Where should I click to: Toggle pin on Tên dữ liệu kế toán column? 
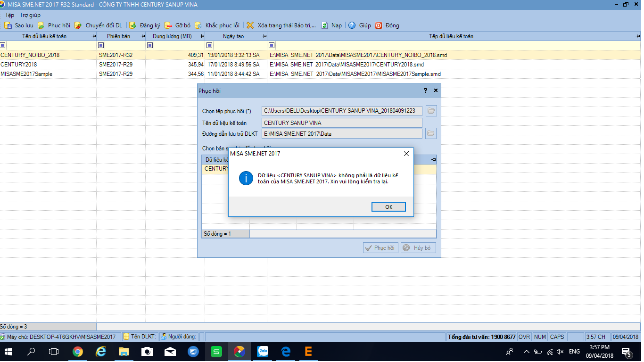93,36
